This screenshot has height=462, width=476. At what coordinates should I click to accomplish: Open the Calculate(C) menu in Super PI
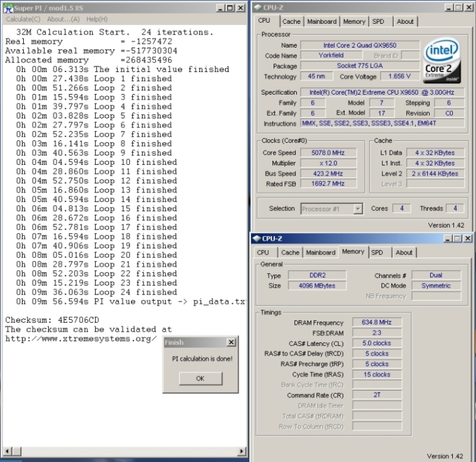point(23,19)
